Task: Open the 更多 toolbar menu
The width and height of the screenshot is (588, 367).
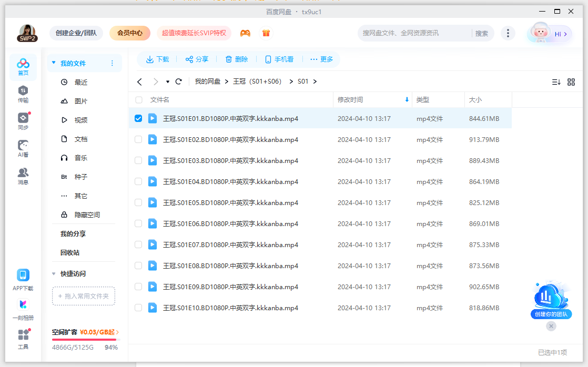Action: tap(321, 59)
